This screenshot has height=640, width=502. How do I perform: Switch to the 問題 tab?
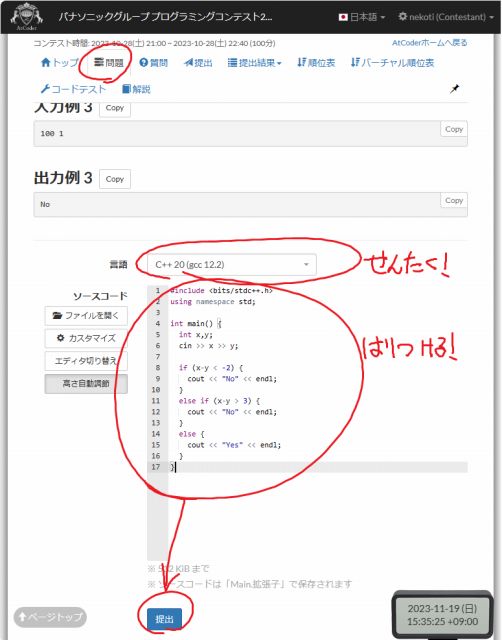tap(109, 62)
